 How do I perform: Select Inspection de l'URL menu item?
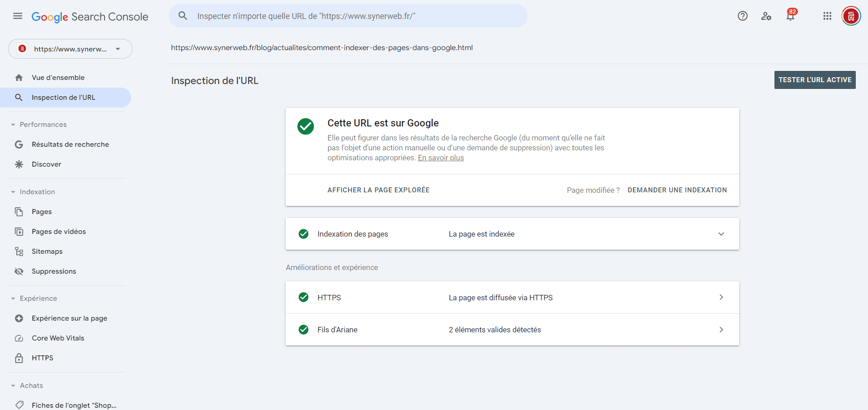pos(66,98)
